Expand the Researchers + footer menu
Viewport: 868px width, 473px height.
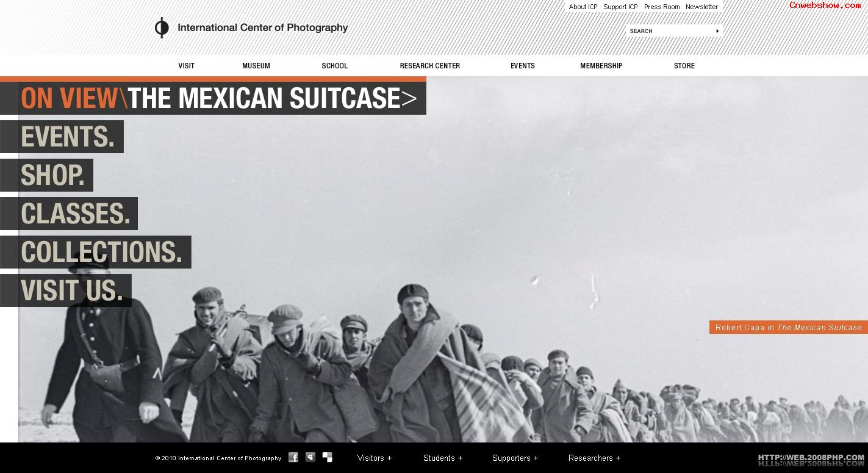click(x=595, y=458)
